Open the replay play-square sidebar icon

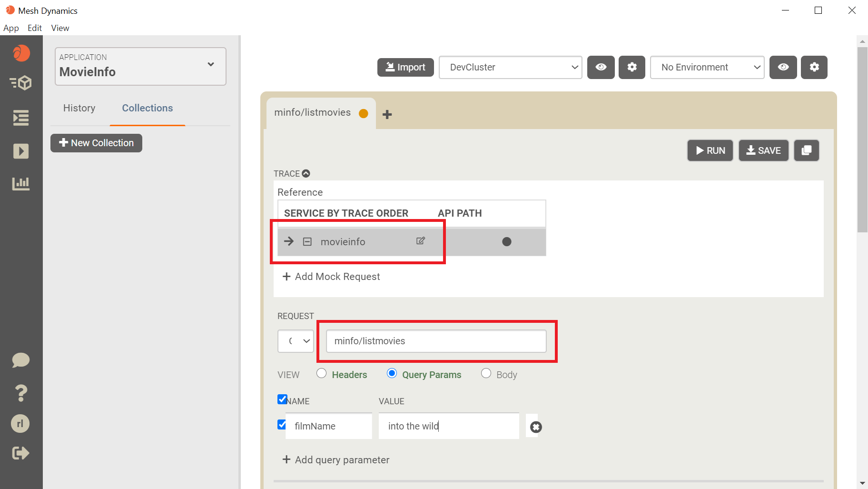21,151
